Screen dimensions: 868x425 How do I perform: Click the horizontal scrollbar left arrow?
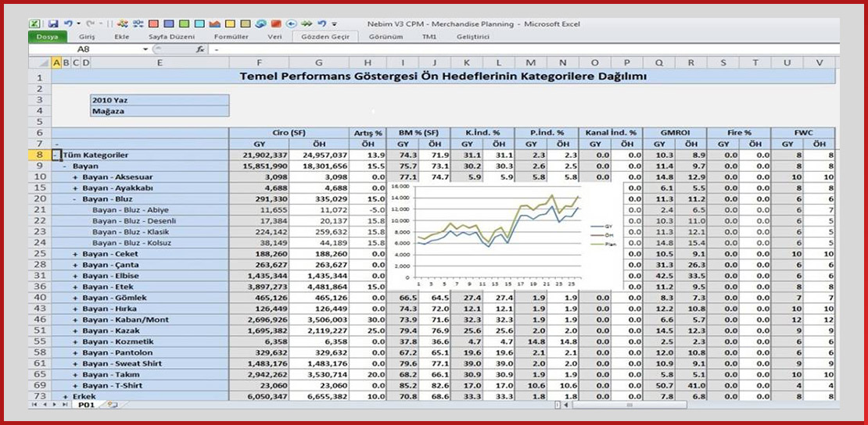tap(565, 405)
